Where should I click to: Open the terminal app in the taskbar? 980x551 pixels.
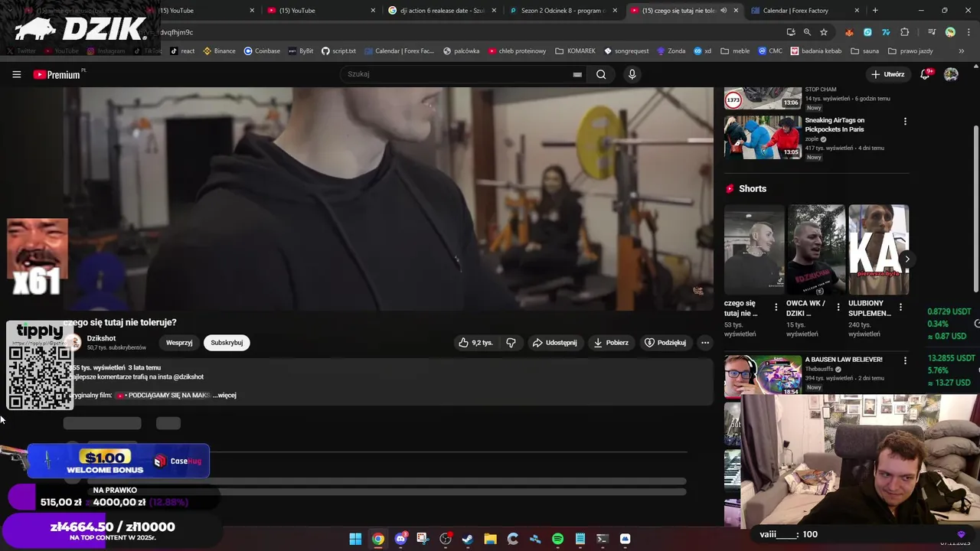tap(602, 539)
